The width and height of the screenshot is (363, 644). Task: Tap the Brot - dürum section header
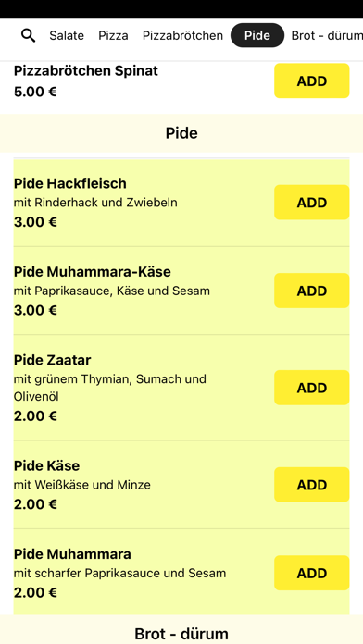pyautogui.click(x=181, y=633)
